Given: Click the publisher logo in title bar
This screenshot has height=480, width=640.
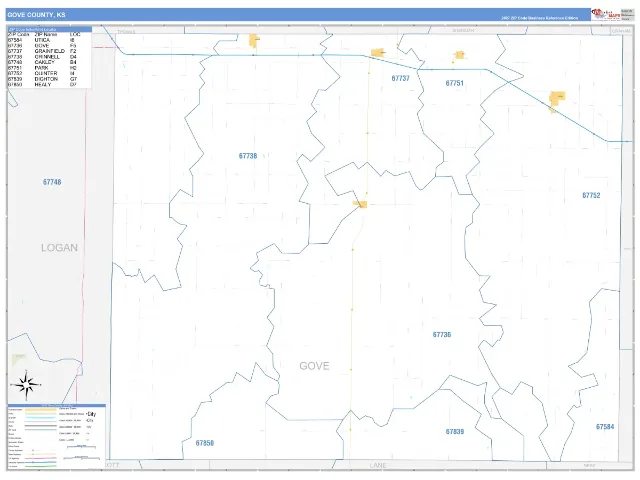Looking at the screenshot, I should tap(606, 14).
